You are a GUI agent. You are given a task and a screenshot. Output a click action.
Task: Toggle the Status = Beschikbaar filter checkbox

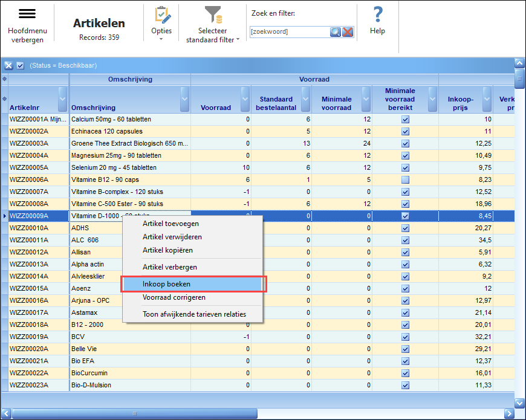[21, 65]
